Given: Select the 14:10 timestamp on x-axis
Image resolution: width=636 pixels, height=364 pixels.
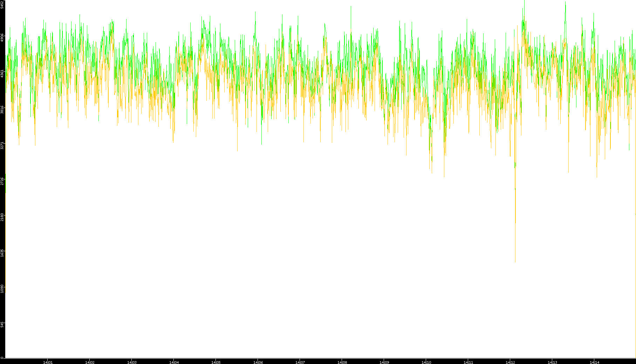Looking at the screenshot, I should point(426,362).
